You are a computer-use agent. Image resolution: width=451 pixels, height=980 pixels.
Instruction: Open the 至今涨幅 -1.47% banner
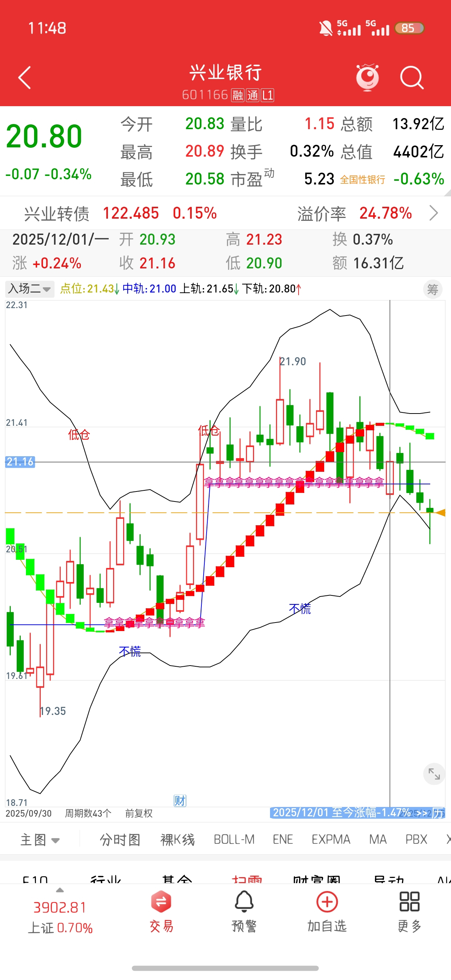click(x=358, y=813)
